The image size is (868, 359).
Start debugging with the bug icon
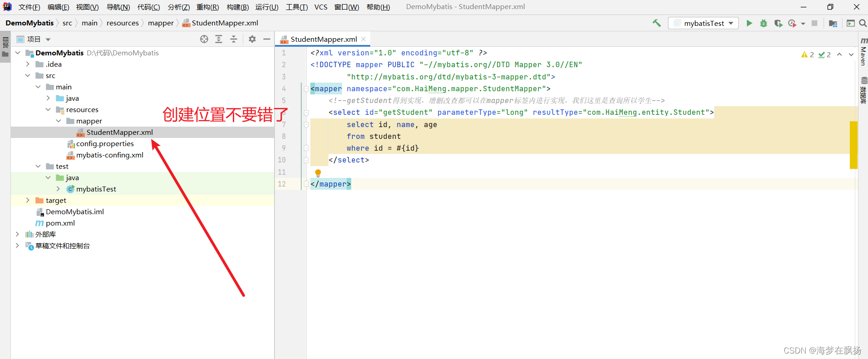coord(764,23)
